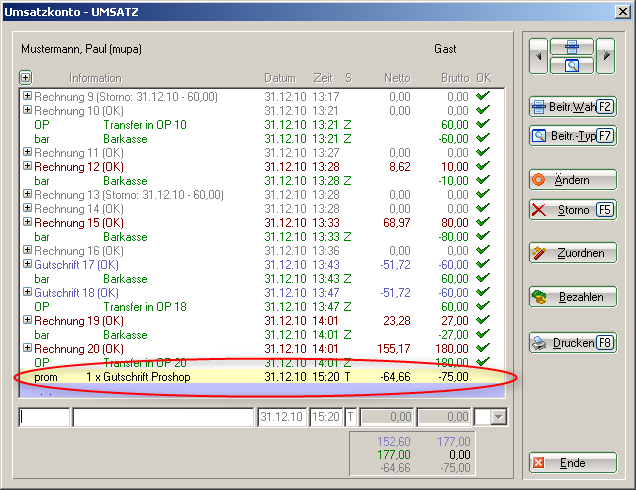Viewport: 636px width, 490px height.
Task: Click the wide description input field
Action: (x=163, y=417)
